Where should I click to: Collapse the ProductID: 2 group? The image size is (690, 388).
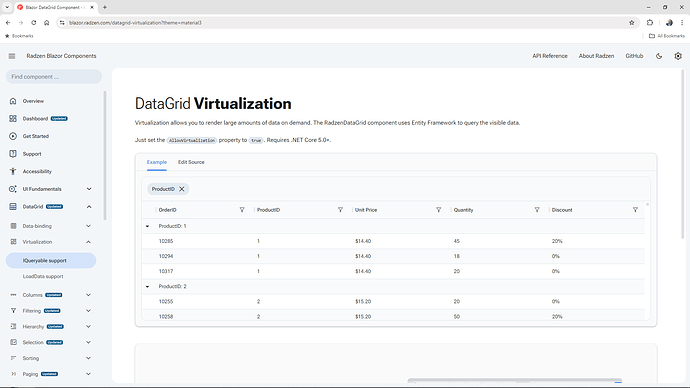pos(147,286)
